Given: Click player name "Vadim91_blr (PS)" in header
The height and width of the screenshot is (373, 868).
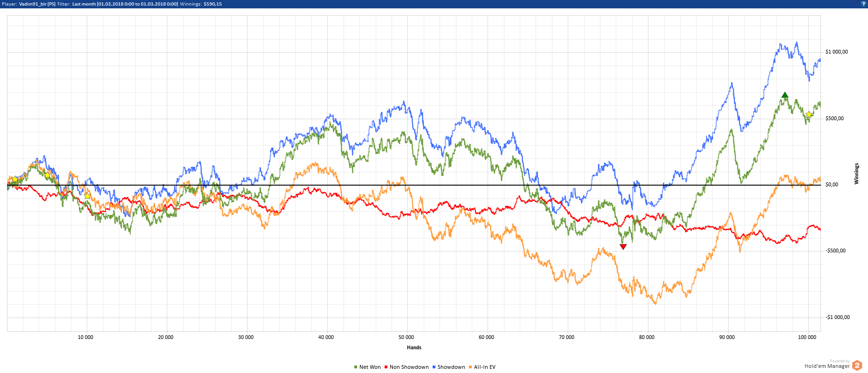Looking at the screenshot, I should coord(37,4).
